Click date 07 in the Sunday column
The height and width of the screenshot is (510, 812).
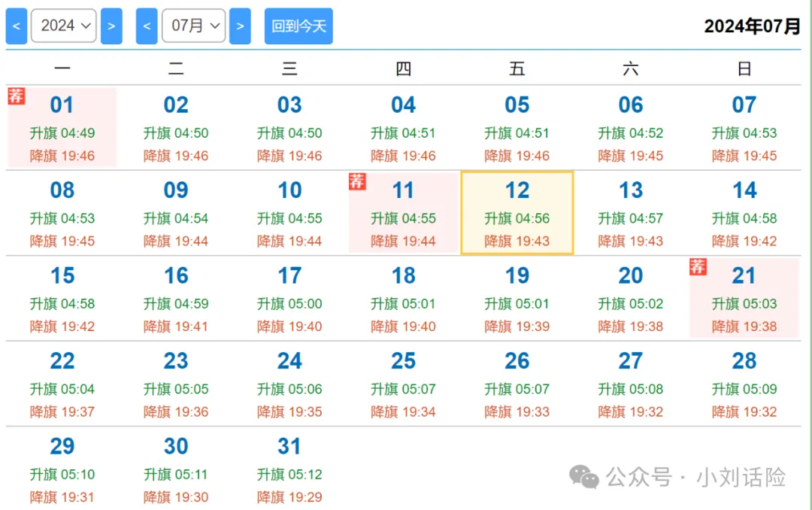click(x=744, y=105)
